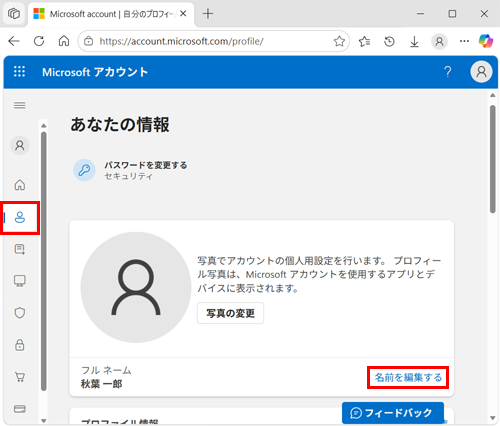500x426 pixels.
Task: Open a new tab with plus button
Action: [x=208, y=14]
